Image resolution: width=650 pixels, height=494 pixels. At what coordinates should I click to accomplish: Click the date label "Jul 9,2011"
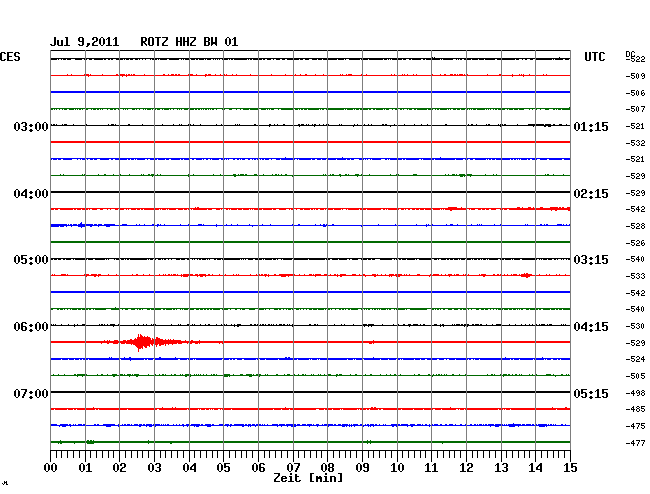(85, 42)
